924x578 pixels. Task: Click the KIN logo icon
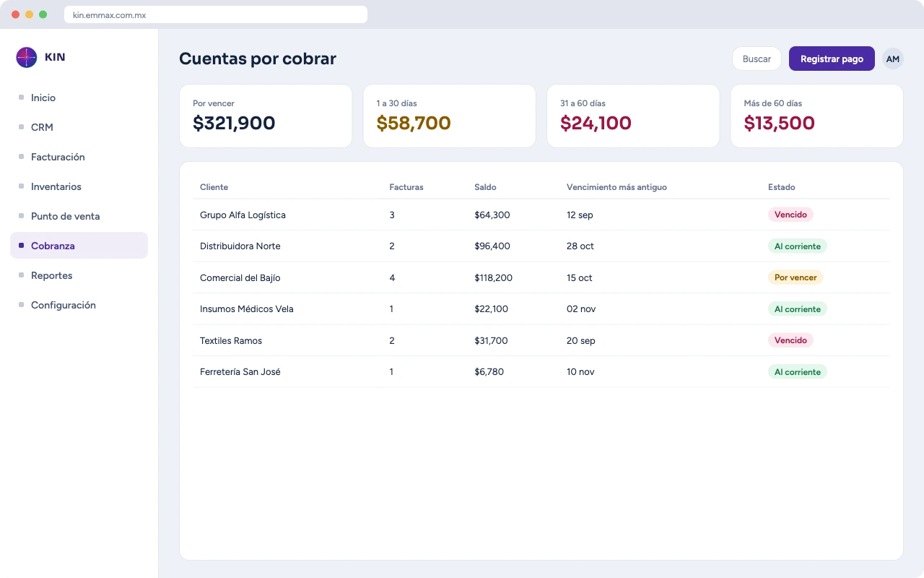pos(27,57)
